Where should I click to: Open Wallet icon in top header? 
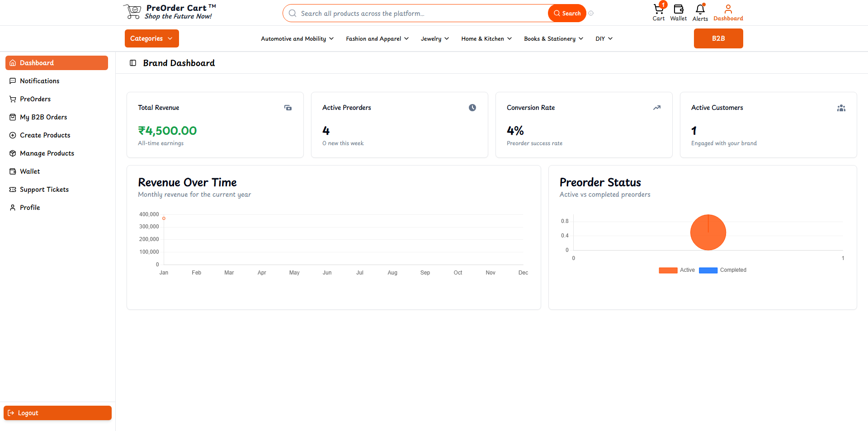point(678,9)
